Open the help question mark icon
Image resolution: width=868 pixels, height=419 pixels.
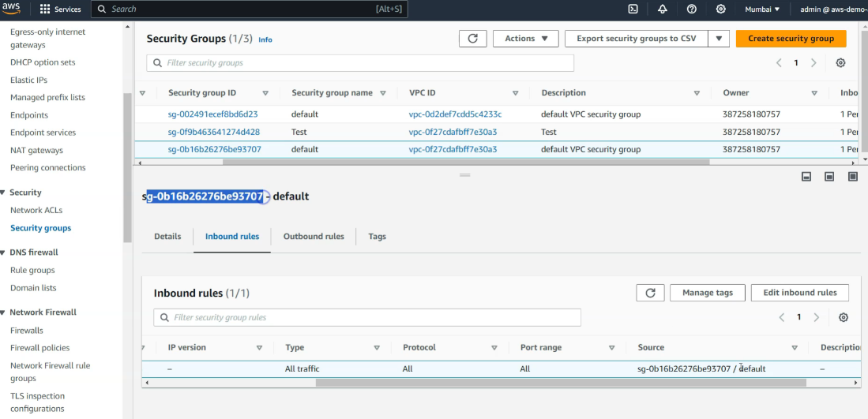click(692, 9)
